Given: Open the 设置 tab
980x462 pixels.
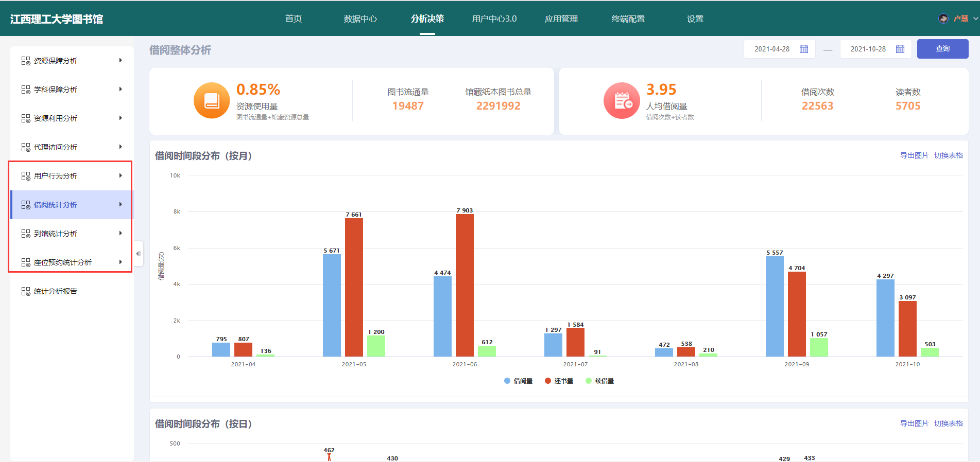Looking at the screenshot, I should tap(695, 19).
